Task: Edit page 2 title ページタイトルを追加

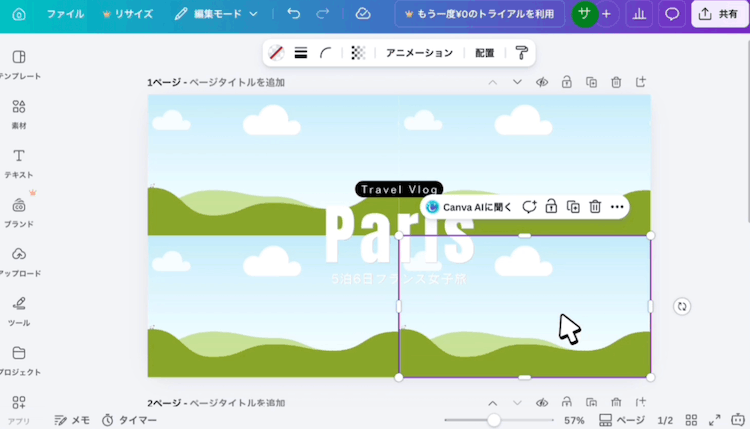Action: [x=237, y=403]
